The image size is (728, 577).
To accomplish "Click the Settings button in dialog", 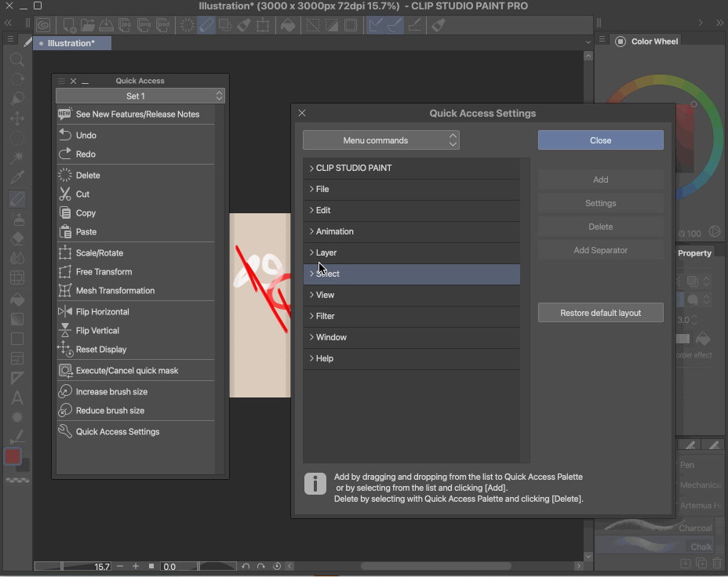I will [600, 203].
